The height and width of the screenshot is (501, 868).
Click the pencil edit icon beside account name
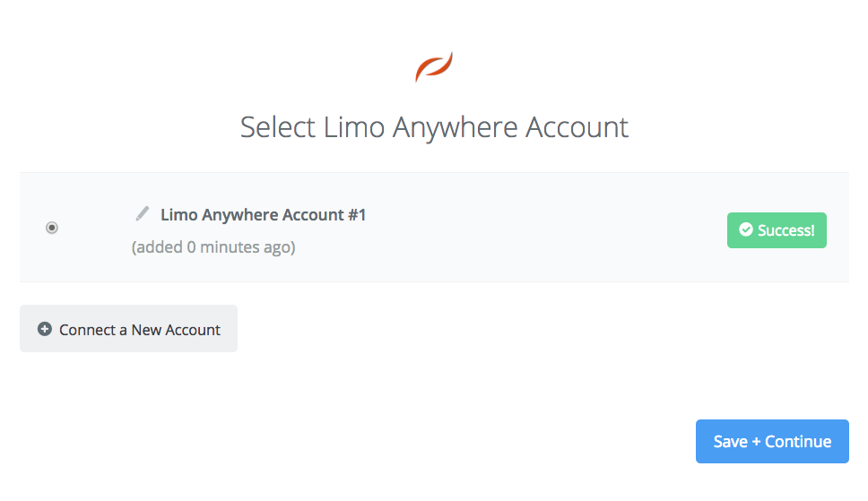(x=143, y=213)
